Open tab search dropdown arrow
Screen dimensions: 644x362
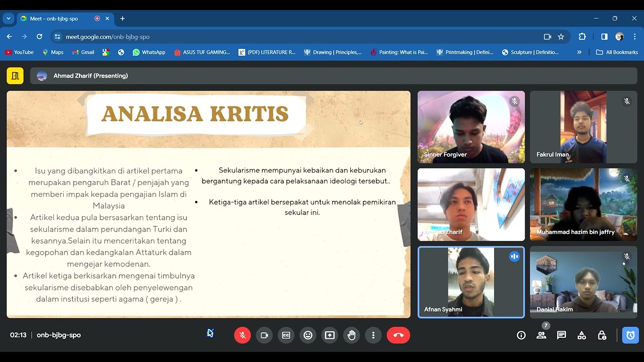(x=9, y=19)
